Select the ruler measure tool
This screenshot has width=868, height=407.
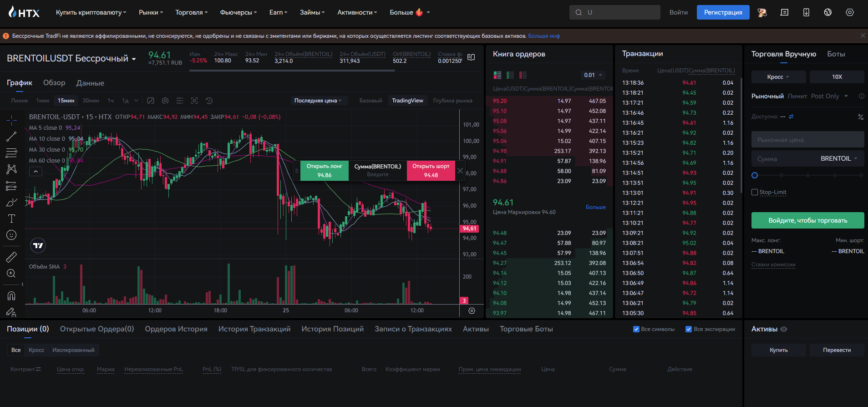11,257
